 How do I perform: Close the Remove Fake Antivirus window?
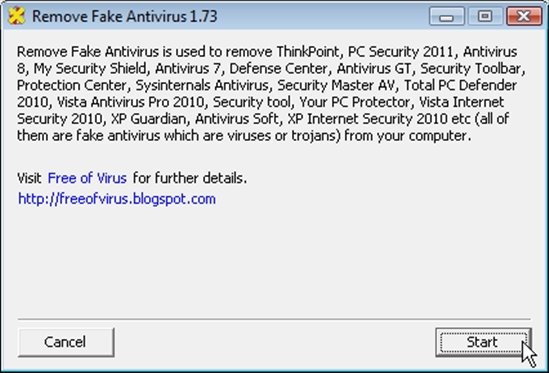pos(523,16)
